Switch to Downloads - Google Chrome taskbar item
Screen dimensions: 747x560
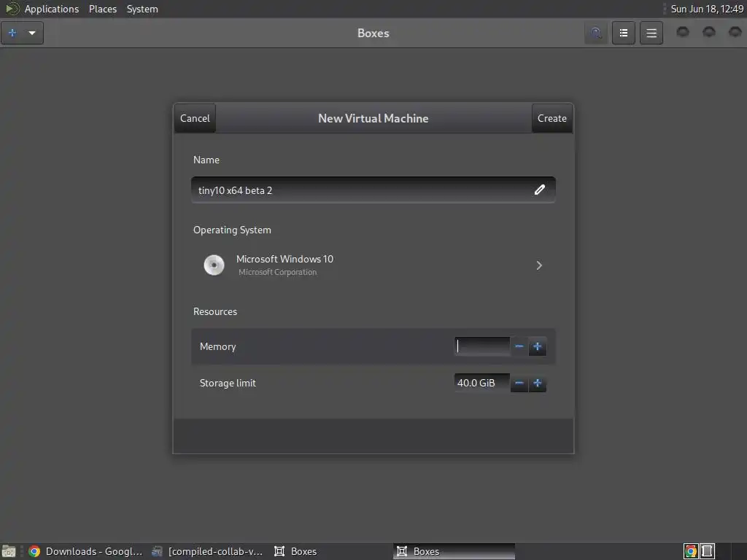[x=85, y=551]
